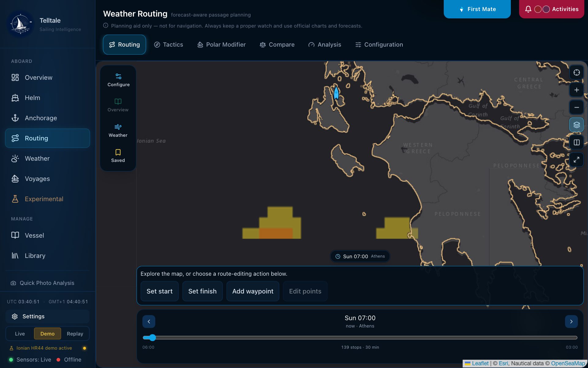The height and width of the screenshot is (368, 588).
Task: Show Weather overlay from the map toolbar
Action: click(x=118, y=131)
